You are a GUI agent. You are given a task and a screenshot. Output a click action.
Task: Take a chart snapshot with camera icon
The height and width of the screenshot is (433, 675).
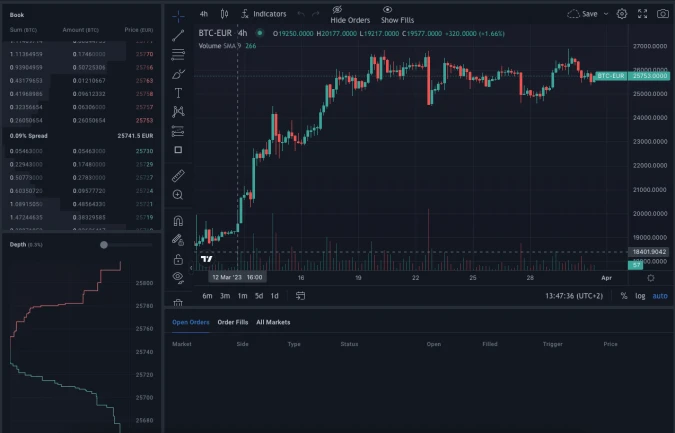663,14
